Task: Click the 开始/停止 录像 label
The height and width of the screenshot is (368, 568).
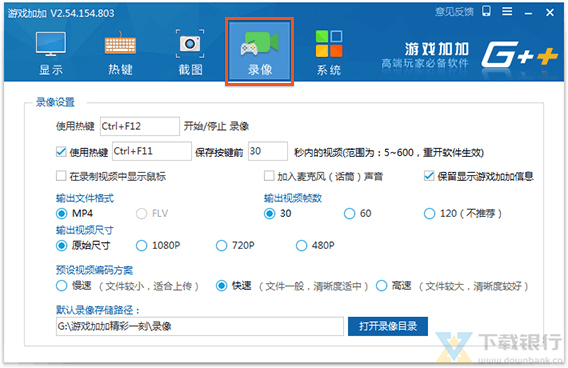Action: [216, 126]
